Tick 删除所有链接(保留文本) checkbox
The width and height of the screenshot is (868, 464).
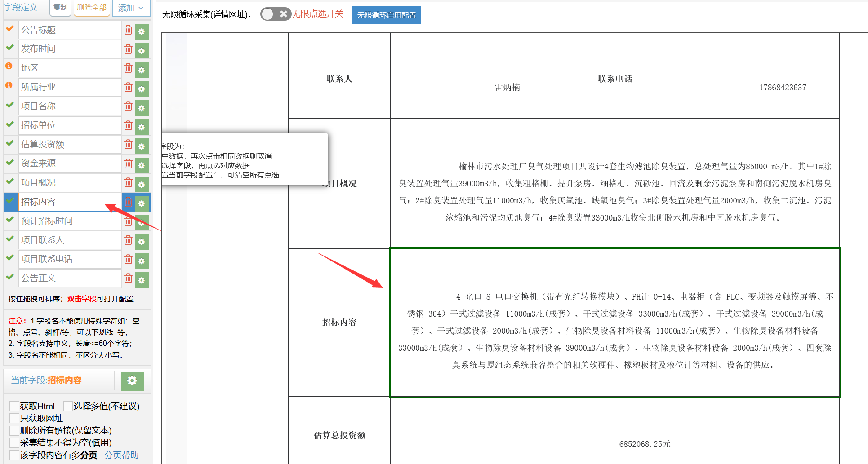[x=14, y=430]
